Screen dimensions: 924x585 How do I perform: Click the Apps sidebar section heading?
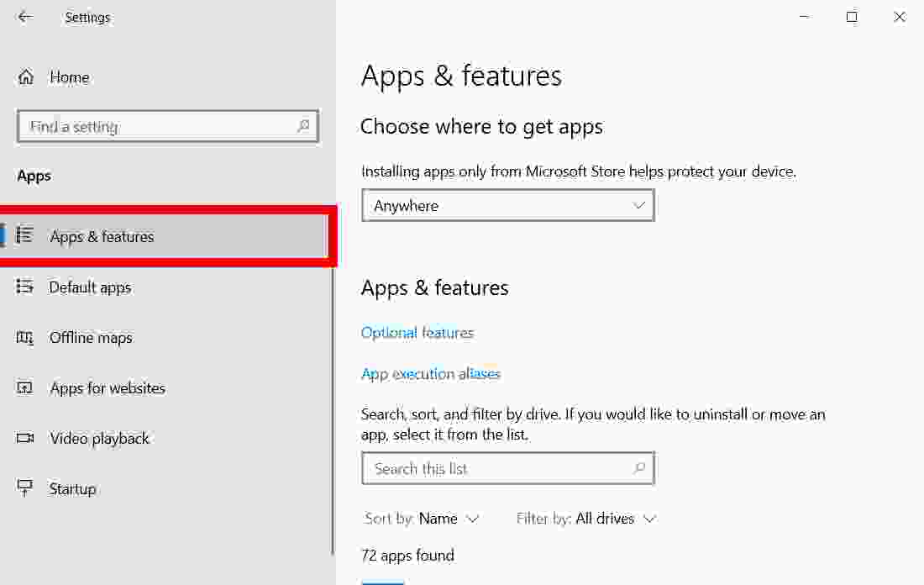point(34,176)
